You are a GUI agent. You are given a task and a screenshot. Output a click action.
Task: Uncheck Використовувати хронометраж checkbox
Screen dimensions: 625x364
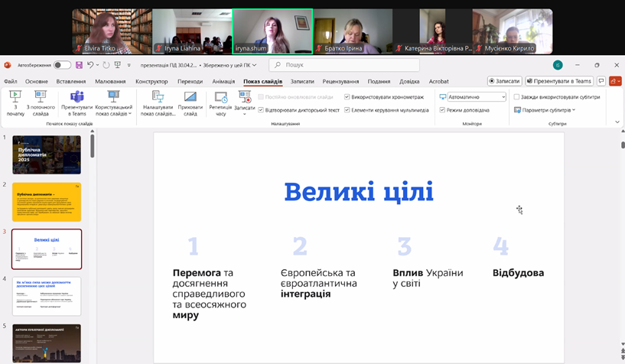[x=347, y=97]
